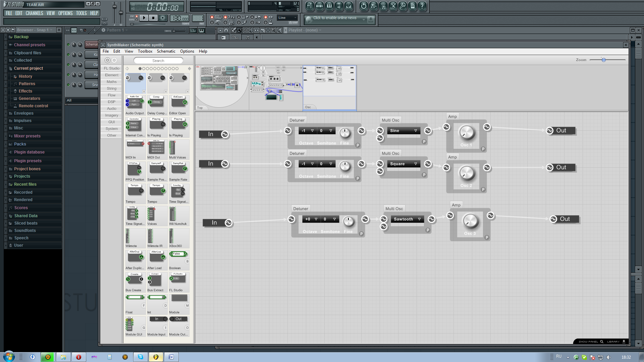Open the project info page icon

click(412, 6)
